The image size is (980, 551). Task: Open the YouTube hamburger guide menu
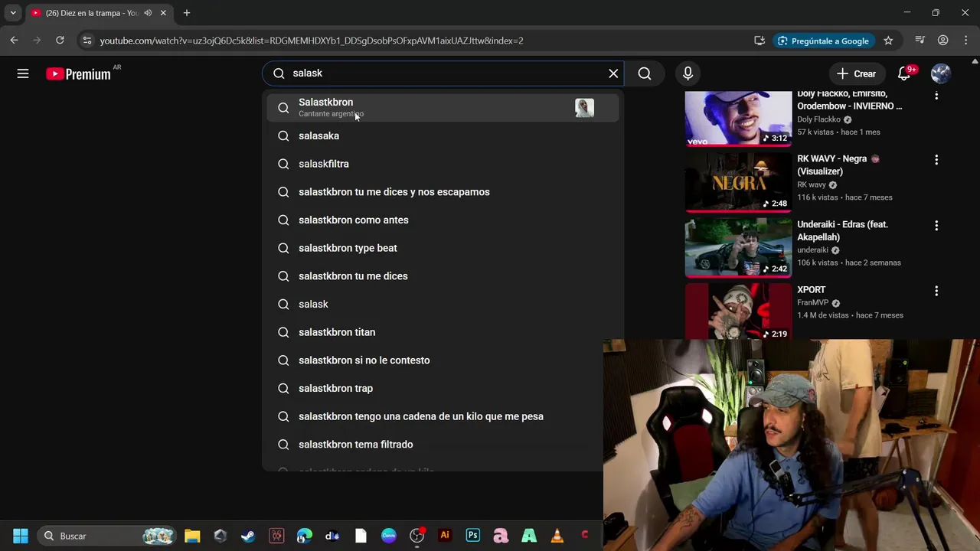click(x=23, y=73)
